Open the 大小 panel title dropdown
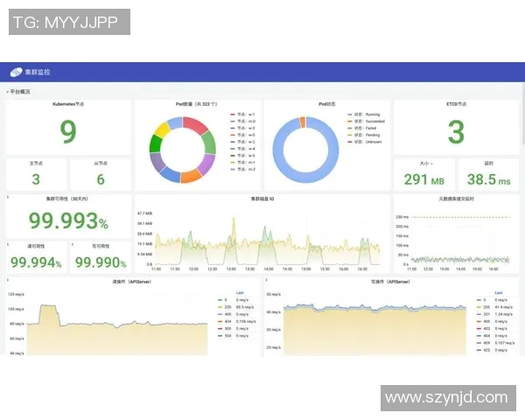Screen dimensions: 525x420 [423, 164]
